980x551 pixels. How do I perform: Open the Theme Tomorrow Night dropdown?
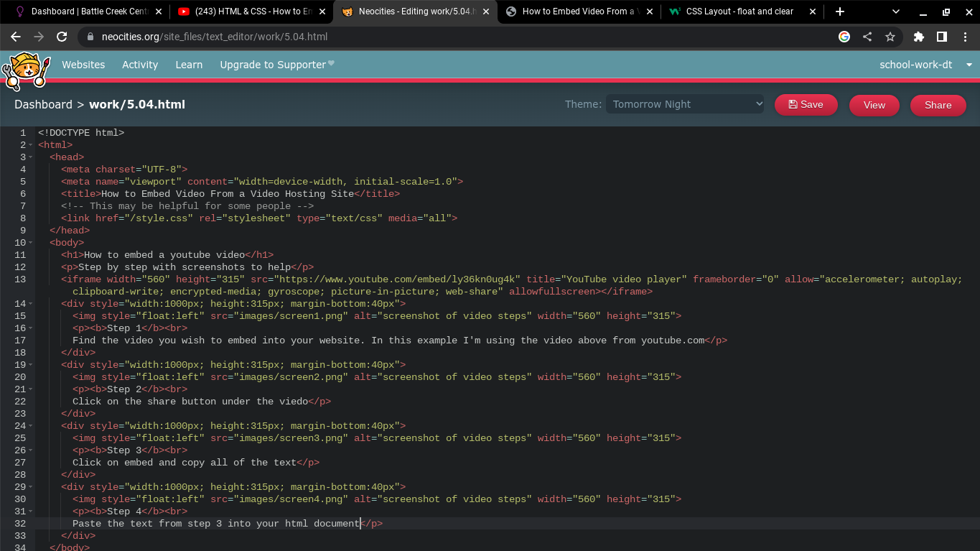[x=686, y=104]
